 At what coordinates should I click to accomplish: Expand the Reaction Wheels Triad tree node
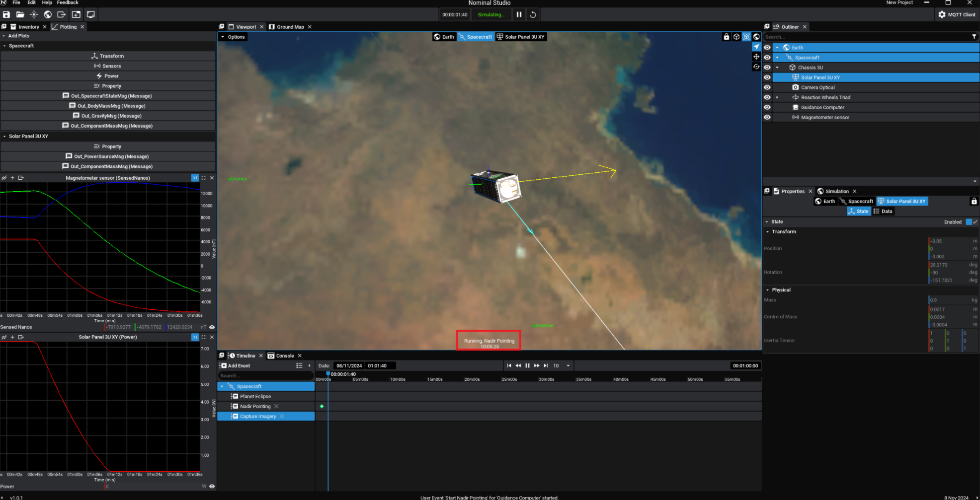(x=777, y=97)
